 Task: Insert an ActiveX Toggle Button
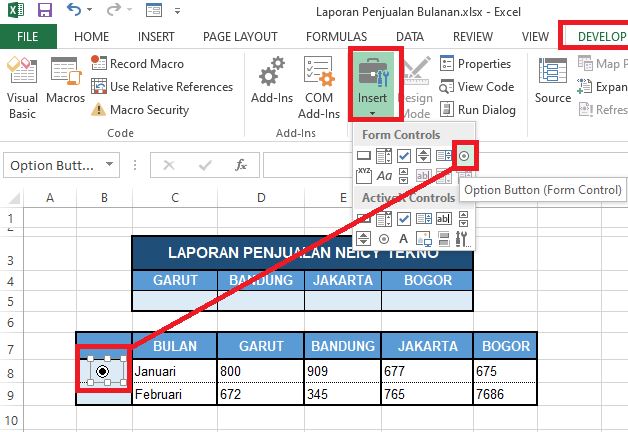tap(443, 239)
